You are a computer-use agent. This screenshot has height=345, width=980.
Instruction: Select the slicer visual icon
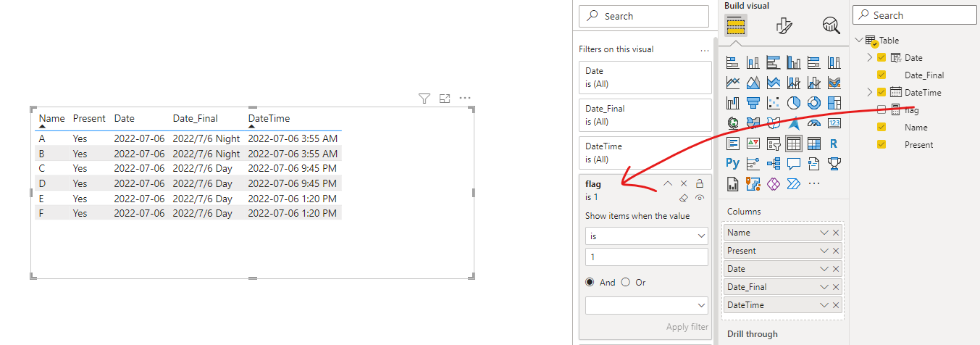click(773, 144)
